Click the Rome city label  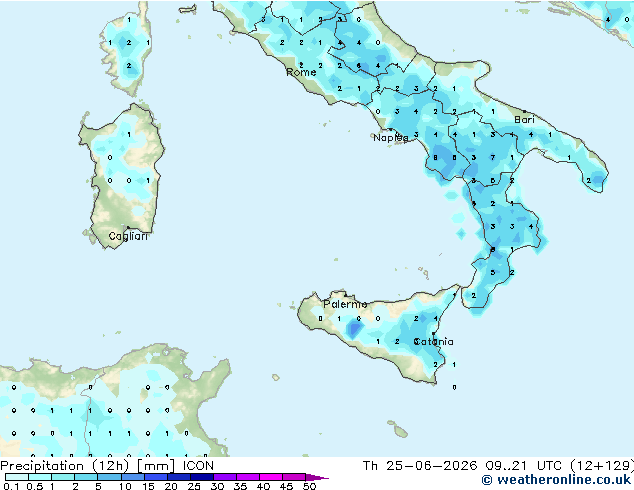[x=301, y=72]
